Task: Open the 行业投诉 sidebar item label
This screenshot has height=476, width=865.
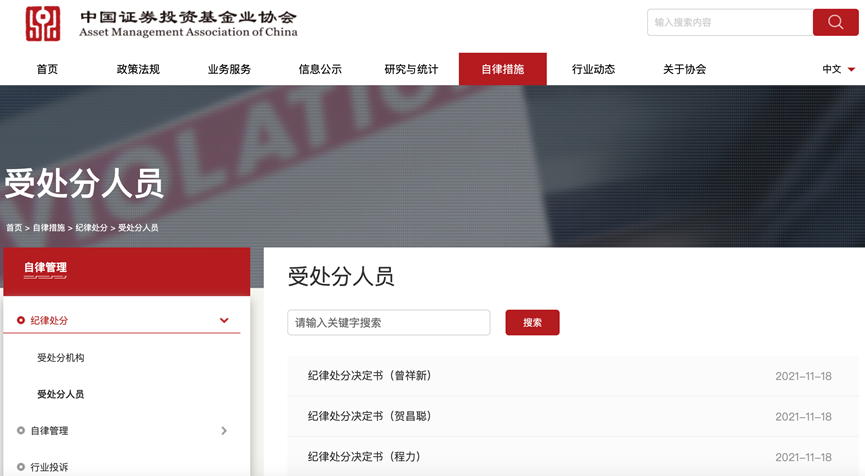Action: pos(49,467)
